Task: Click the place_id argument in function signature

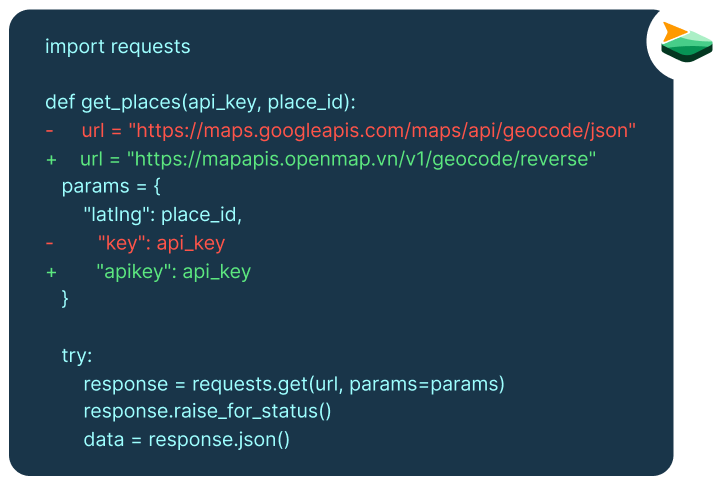Action: (x=306, y=103)
